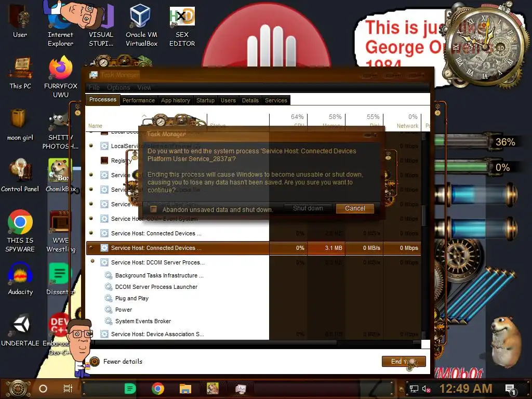Open the Dissenter desktop shortcut
The height and width of the screenshot is (399, 532).
tap(60, 278)
